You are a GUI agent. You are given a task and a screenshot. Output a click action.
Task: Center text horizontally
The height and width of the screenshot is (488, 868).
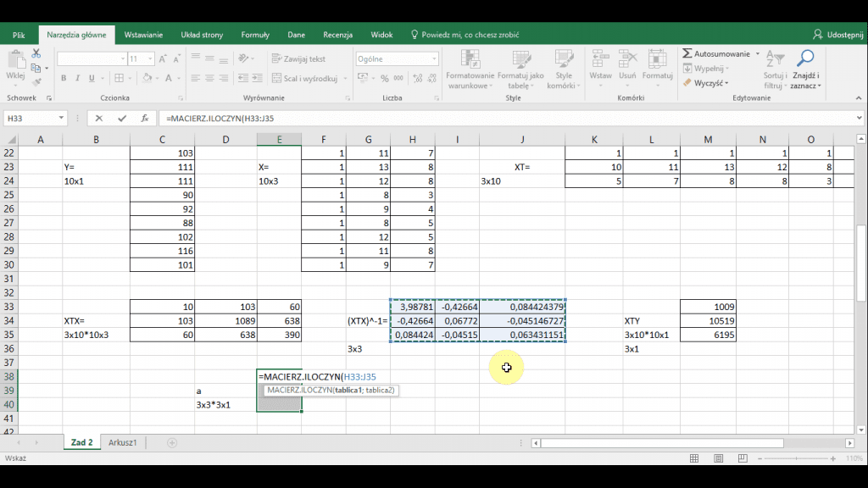209,79
